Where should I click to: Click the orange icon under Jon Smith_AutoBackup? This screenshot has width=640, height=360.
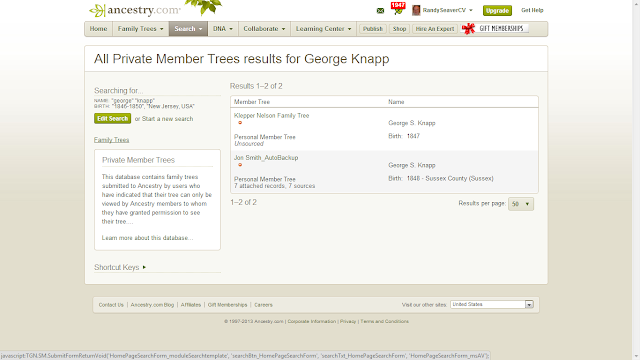(240, 164)
